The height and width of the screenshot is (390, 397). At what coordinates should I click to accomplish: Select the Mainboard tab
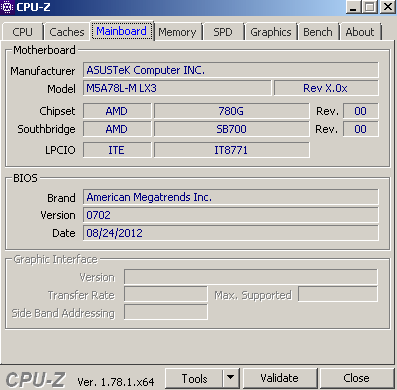122,31
